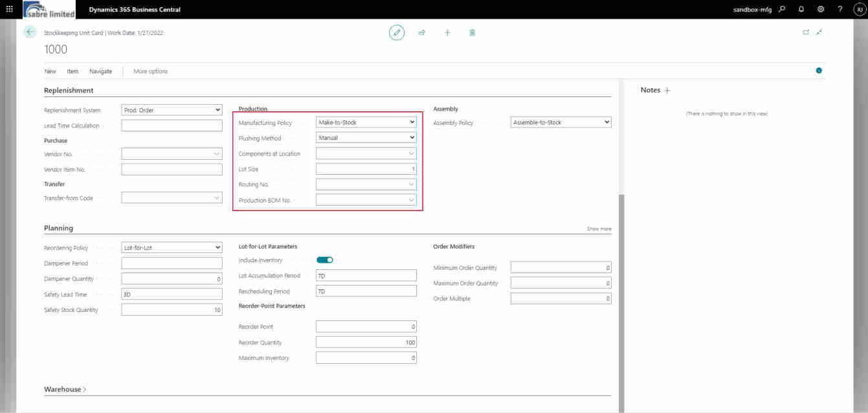Open the More options menu

tap(149, 71)
